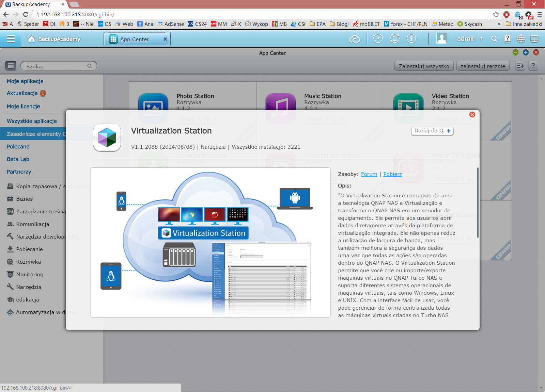Click the Photo Station app icon
The height and width of the screenshot is (392, 545).
[153, 102]
